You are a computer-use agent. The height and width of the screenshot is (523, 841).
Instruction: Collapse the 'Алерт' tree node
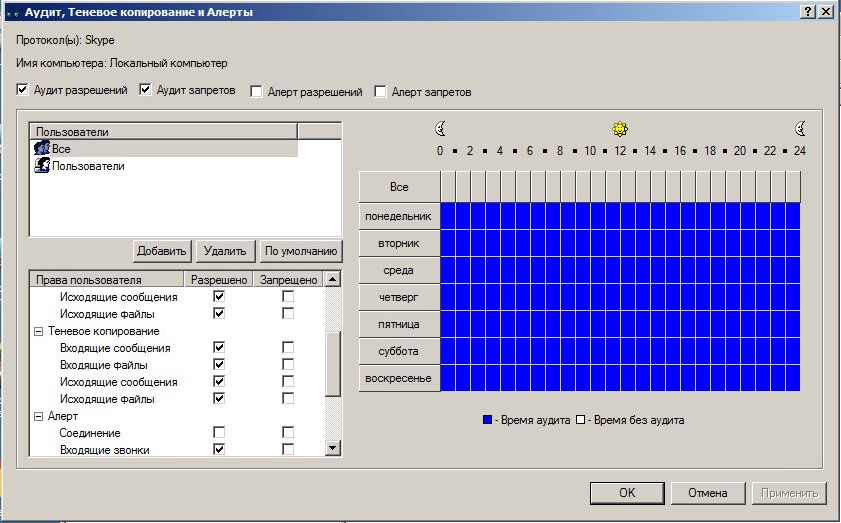pyautogui.click(x=38, y=416)
